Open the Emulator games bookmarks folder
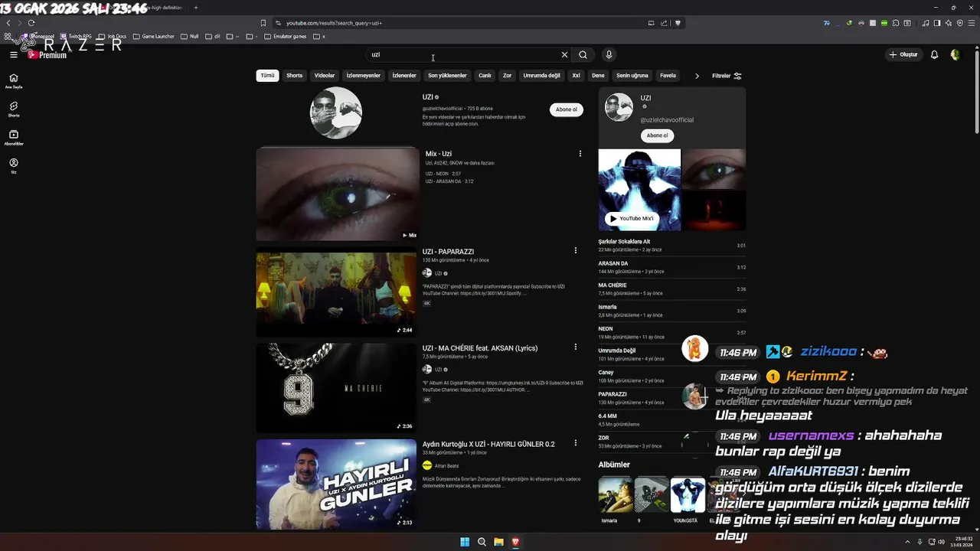Screen dimensions: 980x551 (286, 36)
